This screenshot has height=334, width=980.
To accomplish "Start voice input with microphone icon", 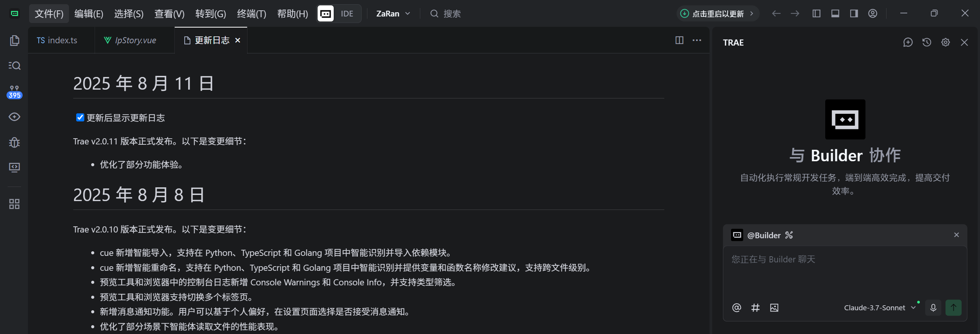I will [933, 308].
